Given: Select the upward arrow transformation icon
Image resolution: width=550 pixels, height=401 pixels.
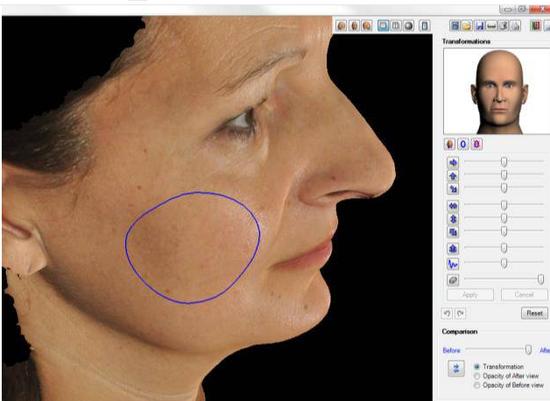Looking at the screenshot, I should tap(453, 175).
